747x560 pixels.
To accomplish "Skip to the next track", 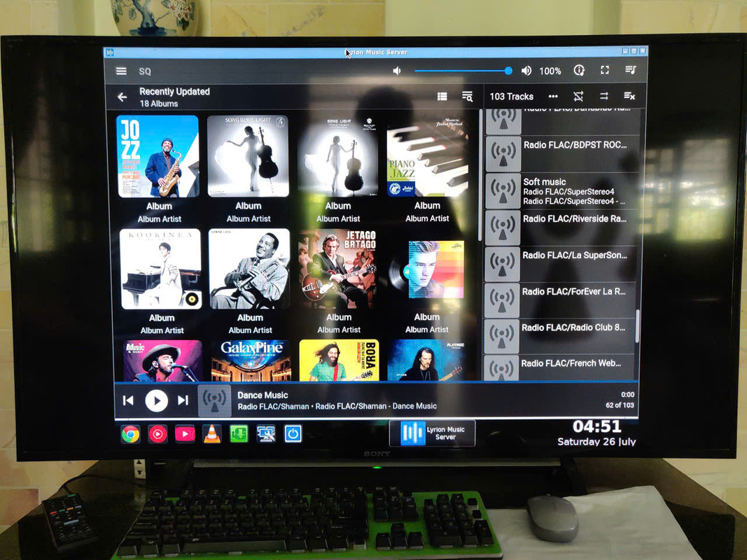I will (x=183, y=400).
